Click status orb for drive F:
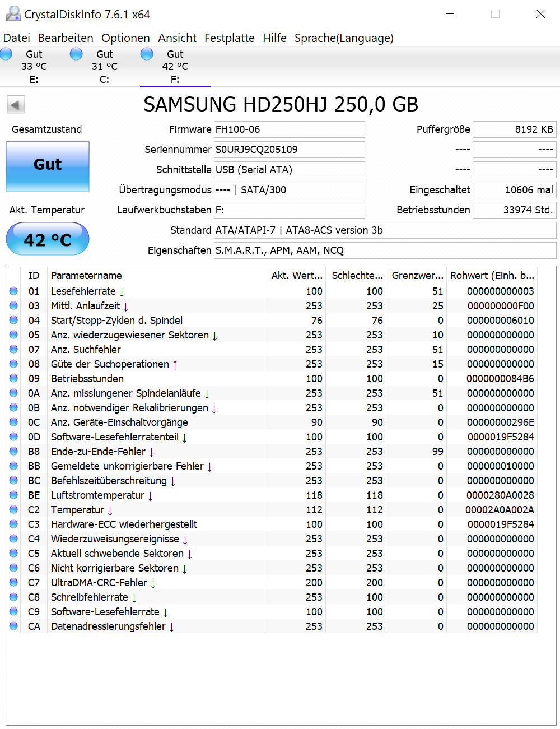The image size is (560, 729). pos(147,54)
